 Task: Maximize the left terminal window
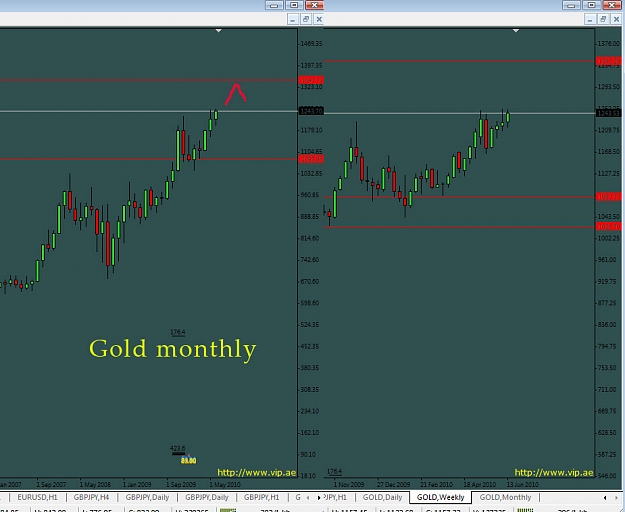[x=294, y=5]
